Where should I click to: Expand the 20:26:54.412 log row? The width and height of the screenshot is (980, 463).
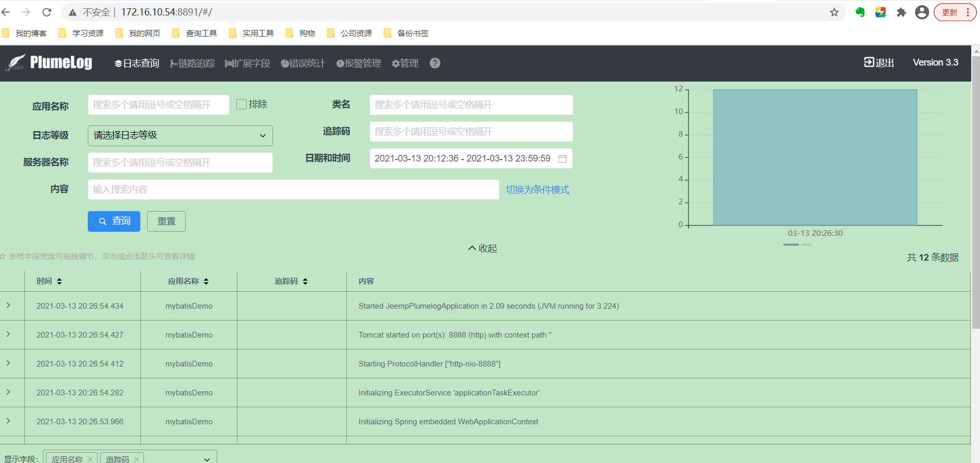pyautogui.click(x=8, y=363)
